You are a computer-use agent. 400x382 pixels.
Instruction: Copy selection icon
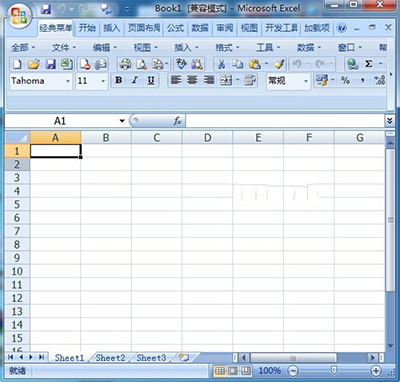coord(238,64)
